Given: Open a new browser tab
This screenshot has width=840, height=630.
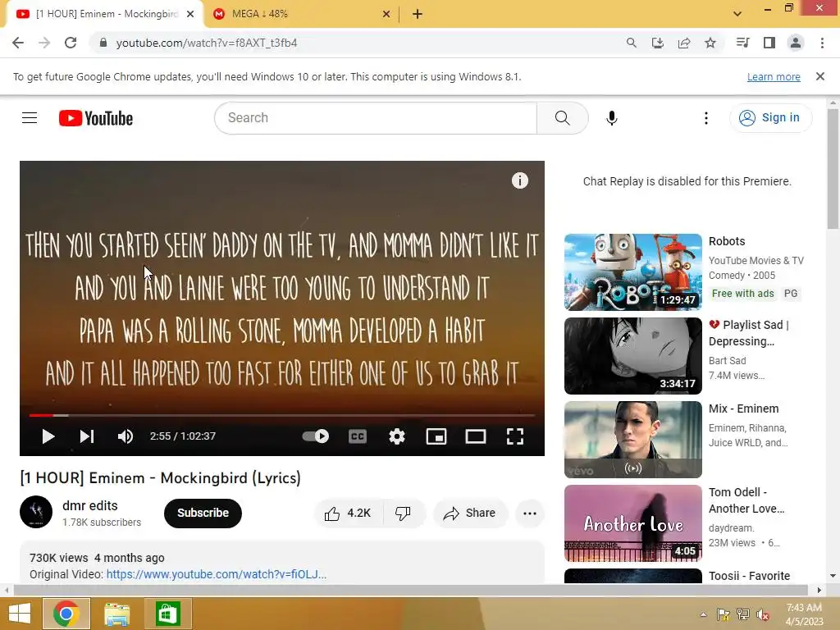Looking at the screenshot, I should coord(418,15).
